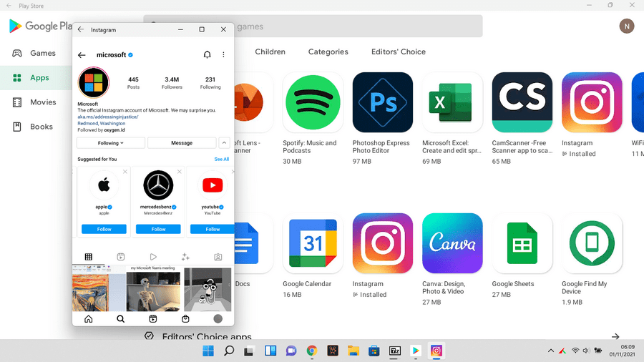Go to Instagram home tab
This screenshot has height=362, width=644.
(x=88, y=319)
